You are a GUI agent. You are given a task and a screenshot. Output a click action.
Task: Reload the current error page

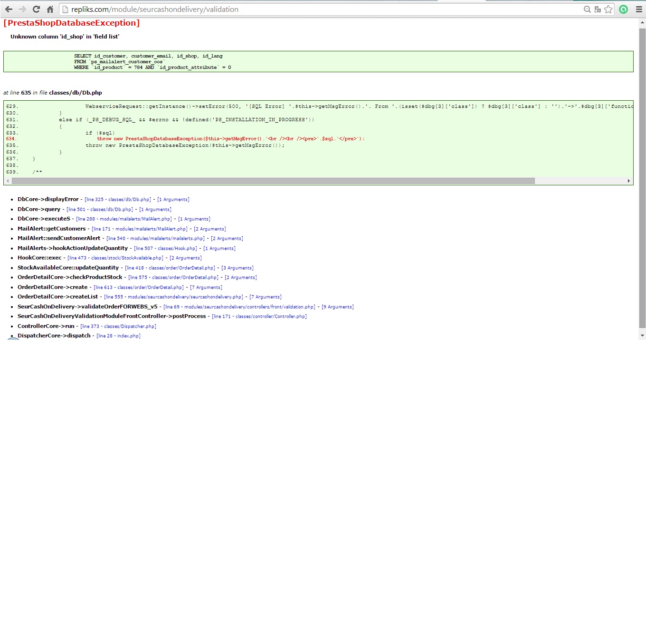pyautogui.click(x=36, y=9)
